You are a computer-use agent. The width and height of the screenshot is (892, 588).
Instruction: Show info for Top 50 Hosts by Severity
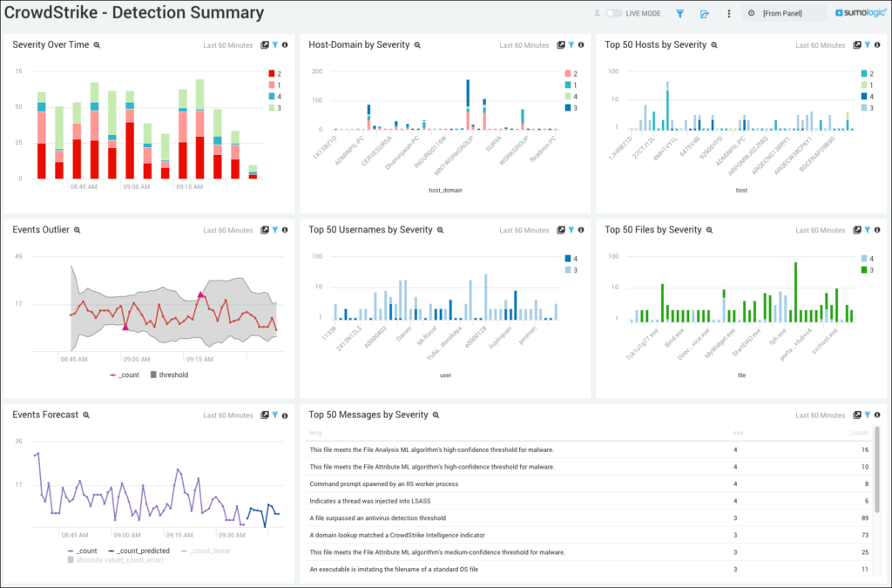coord(877,45)
